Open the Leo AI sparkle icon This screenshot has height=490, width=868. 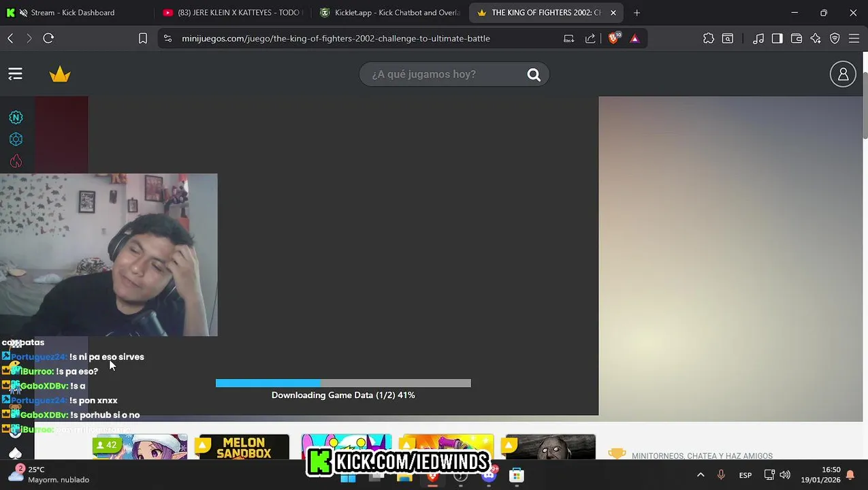pos(816,38)
